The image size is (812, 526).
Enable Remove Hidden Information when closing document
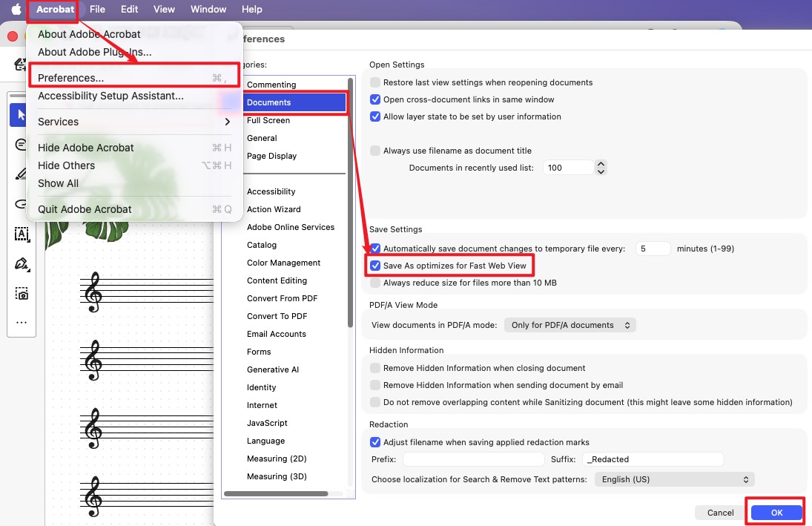375,368
